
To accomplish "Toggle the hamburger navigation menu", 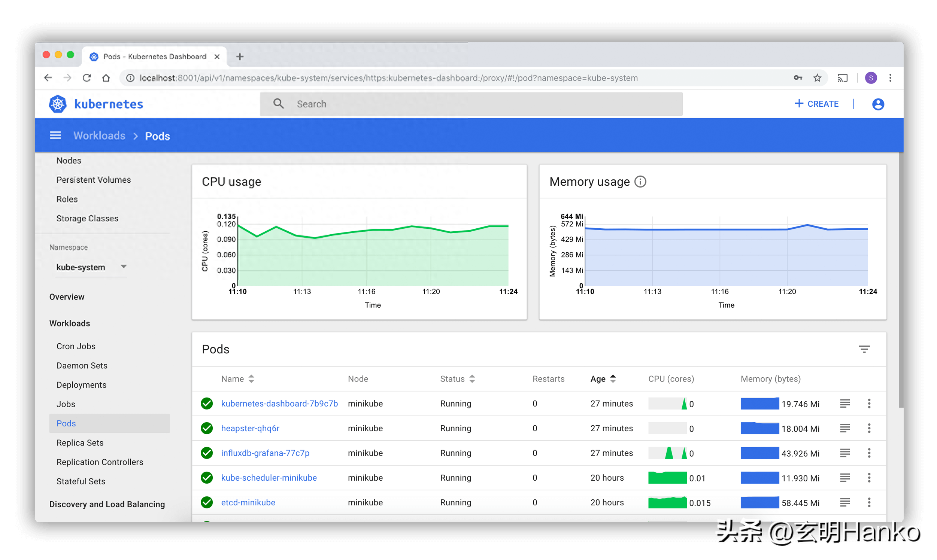I will (x=55, y=136).
